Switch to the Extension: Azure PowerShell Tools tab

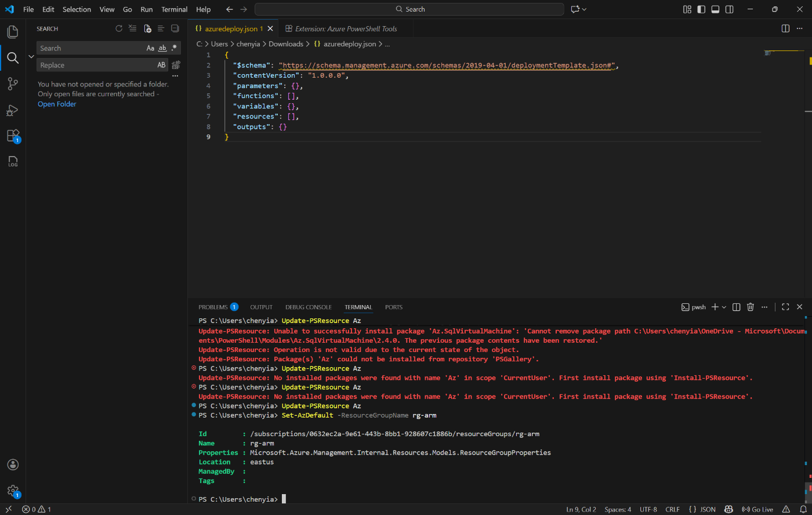(x=346, y=28)
